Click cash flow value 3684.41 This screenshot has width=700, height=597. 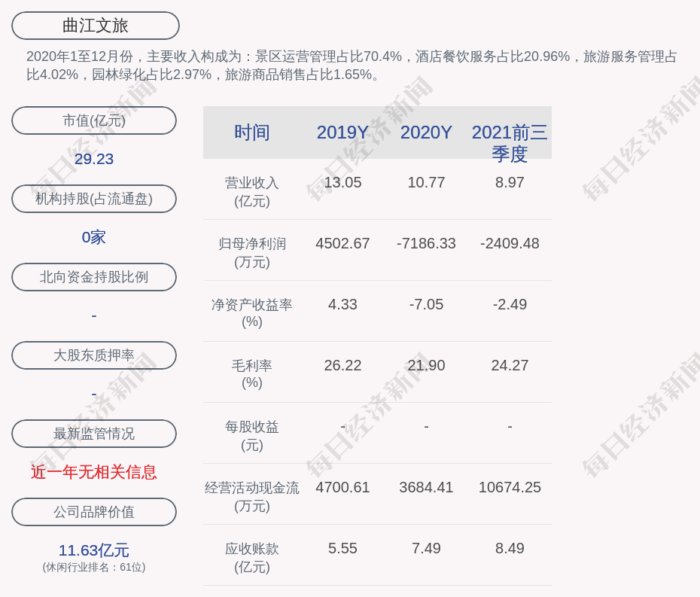[426, 487]
